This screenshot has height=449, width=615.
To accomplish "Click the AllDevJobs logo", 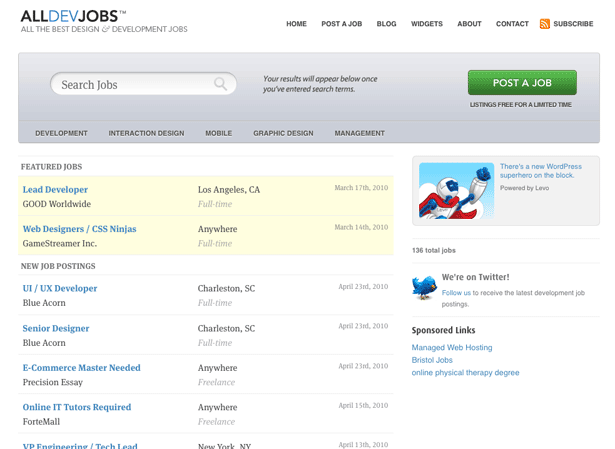I will 104,22.
